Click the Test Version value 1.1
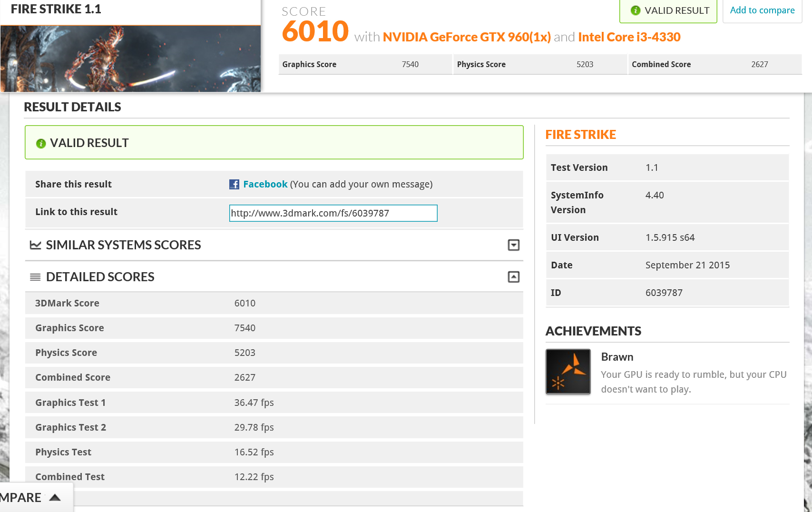Screen dimensions: 812x512 tap(652, 167)
